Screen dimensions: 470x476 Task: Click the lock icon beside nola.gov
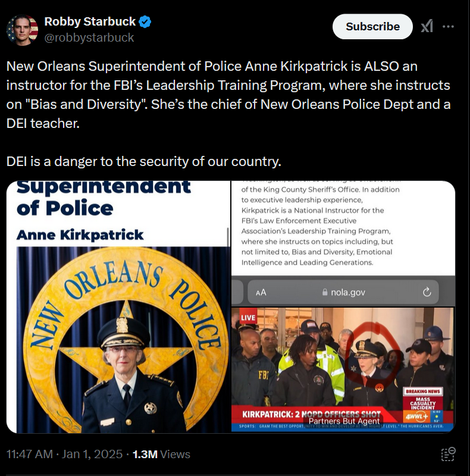pos(325,292)
